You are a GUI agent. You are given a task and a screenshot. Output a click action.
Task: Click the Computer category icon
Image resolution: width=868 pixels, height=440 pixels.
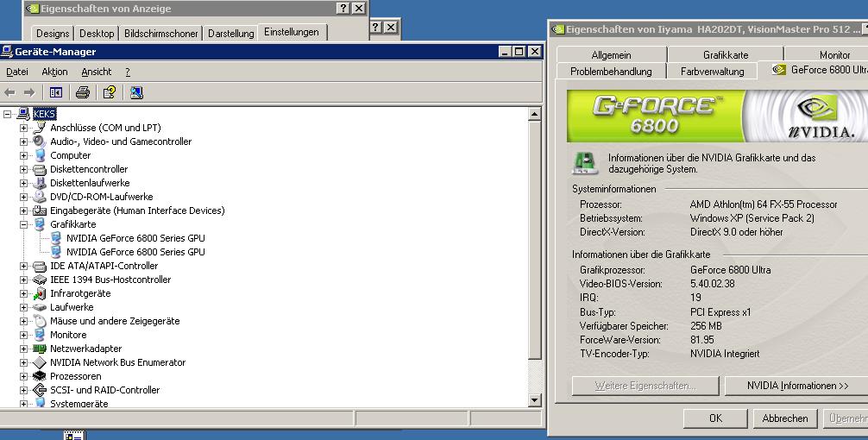tap(40, 155)
